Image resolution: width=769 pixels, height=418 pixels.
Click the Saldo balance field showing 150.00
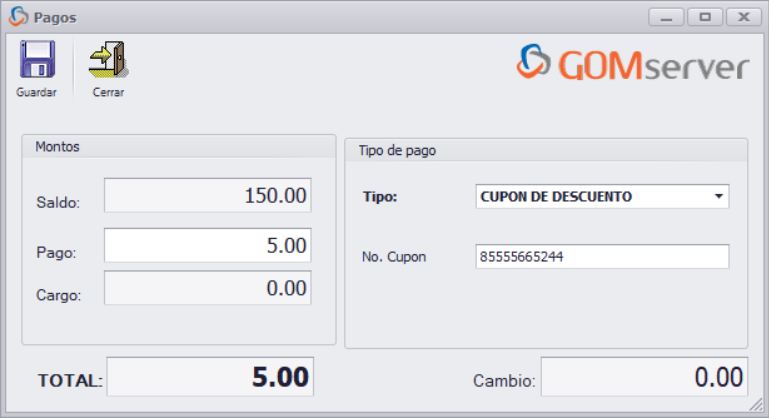(207, 195)
